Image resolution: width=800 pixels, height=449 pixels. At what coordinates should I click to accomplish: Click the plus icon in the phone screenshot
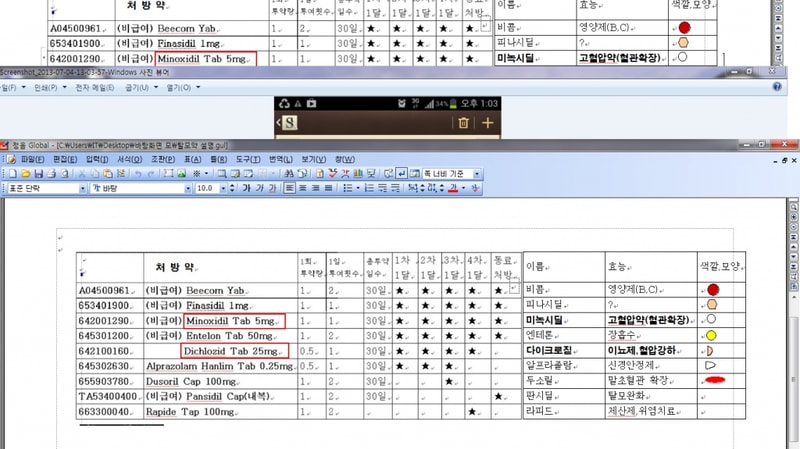coord(487,122)
